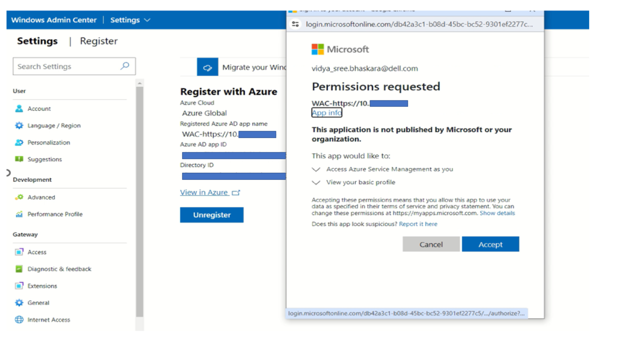The image size is (644, 363).
Task: Click the Advanced gears icon
Action: click(x=19, y=197)
